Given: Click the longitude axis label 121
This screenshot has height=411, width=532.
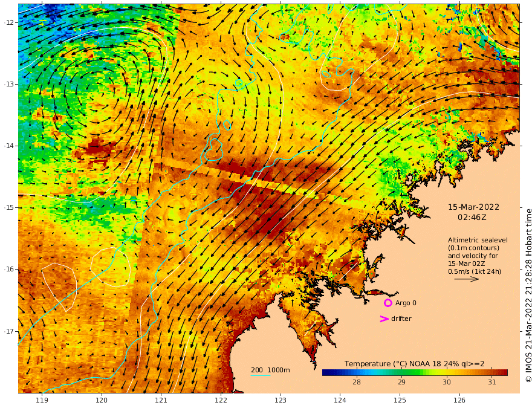Looking at the screenshot, I should 161,401.
